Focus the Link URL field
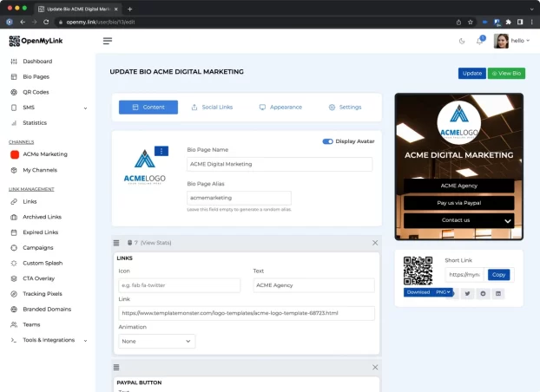Screen dimensions: 540x392 (x=247, y=313)
